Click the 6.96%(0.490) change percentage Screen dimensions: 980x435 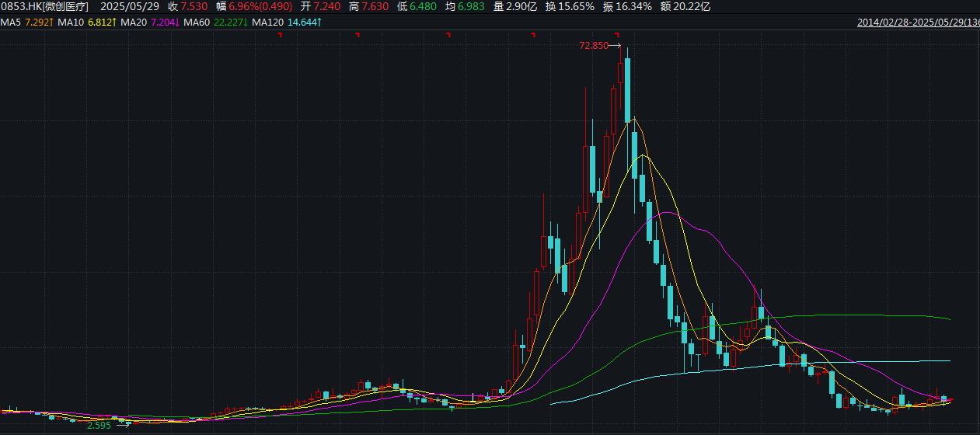coord(260,7)
